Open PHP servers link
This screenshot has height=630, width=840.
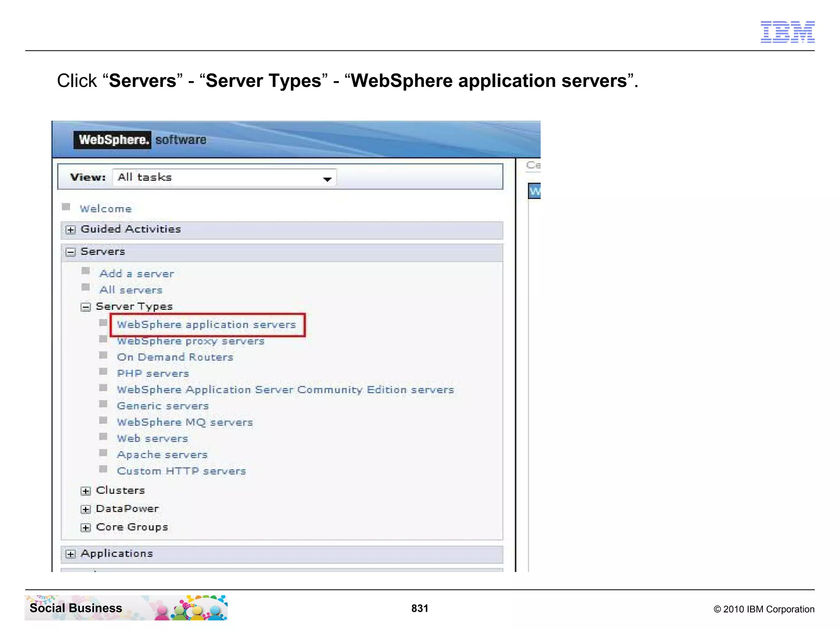(153, 374)
